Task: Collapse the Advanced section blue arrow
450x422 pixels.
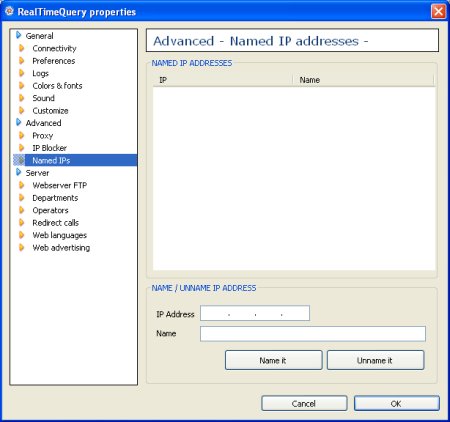Action: [x=19, y=123]
